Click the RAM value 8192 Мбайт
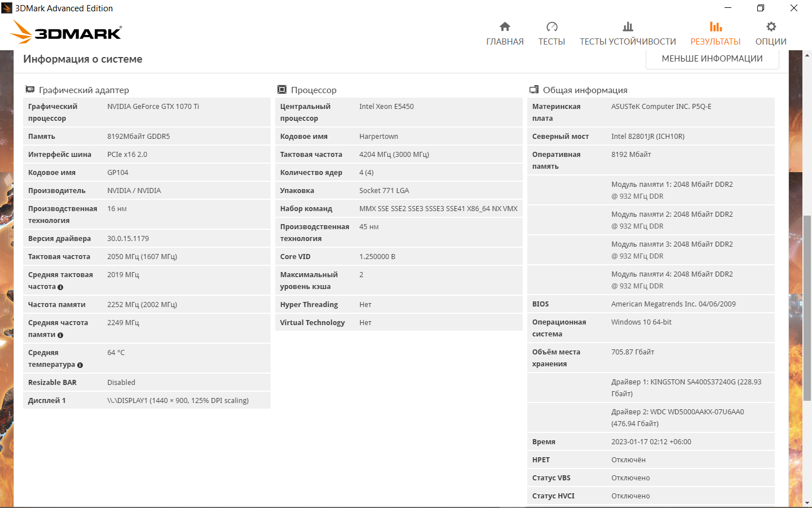This screenshot has height=508, width=812. point(632,155)
